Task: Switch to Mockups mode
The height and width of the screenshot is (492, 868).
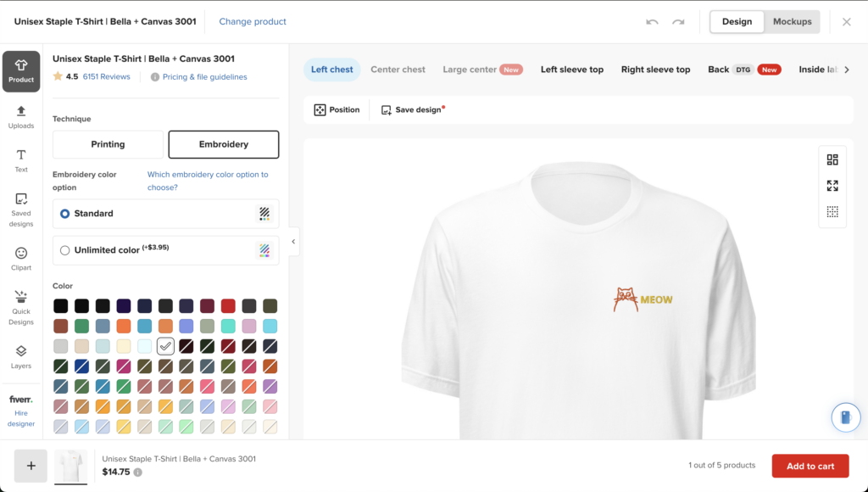Action: click(x=793, y=21)
